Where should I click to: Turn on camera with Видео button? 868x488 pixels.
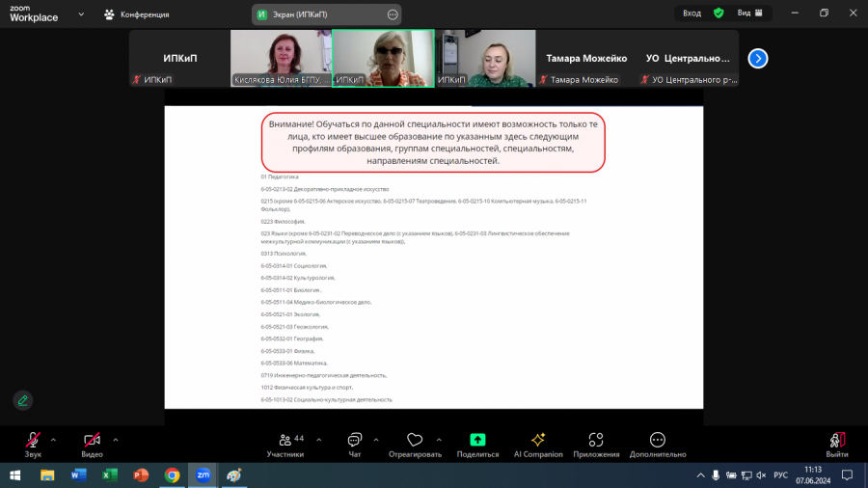(x=92, y=445)
